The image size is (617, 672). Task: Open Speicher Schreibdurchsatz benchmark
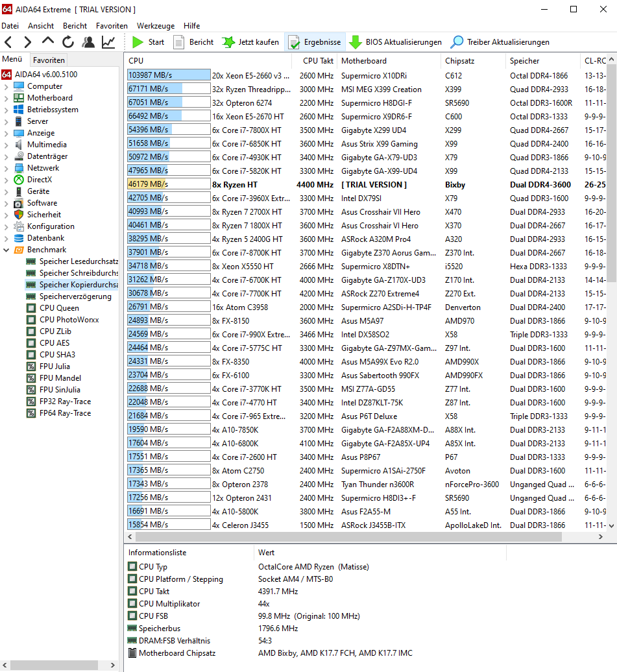pyautogui.click(x=79, y=273)
